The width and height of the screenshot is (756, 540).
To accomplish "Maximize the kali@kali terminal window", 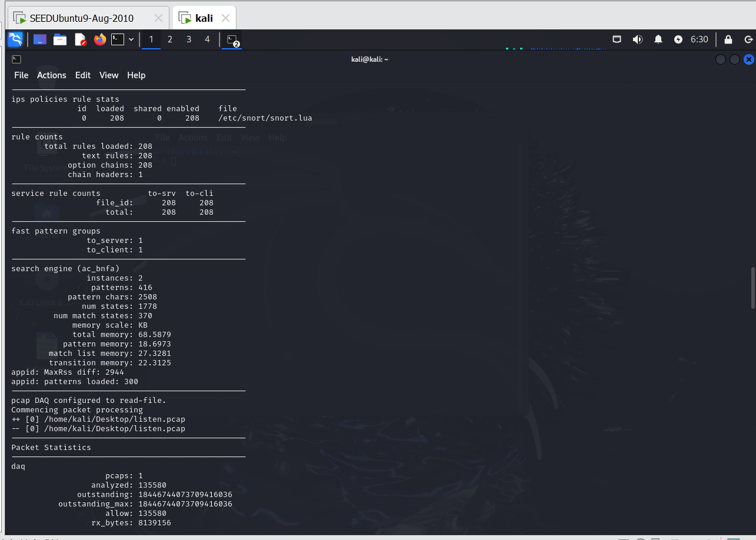I will click(735, 59).
